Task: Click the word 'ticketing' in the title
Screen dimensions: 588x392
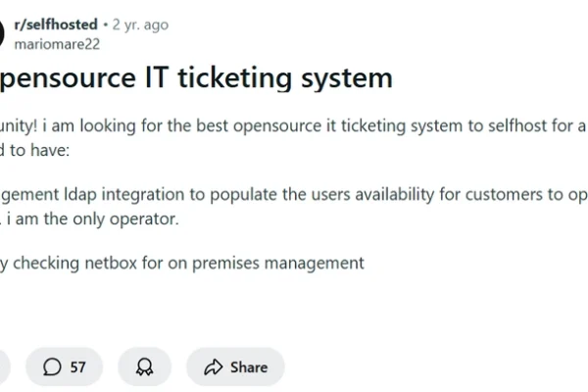Action: click(235, 78)
